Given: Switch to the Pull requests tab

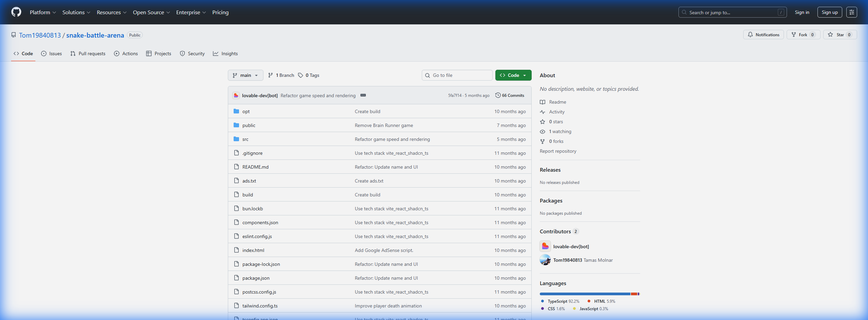Looking at the screenshot, I should click(88, 54).
